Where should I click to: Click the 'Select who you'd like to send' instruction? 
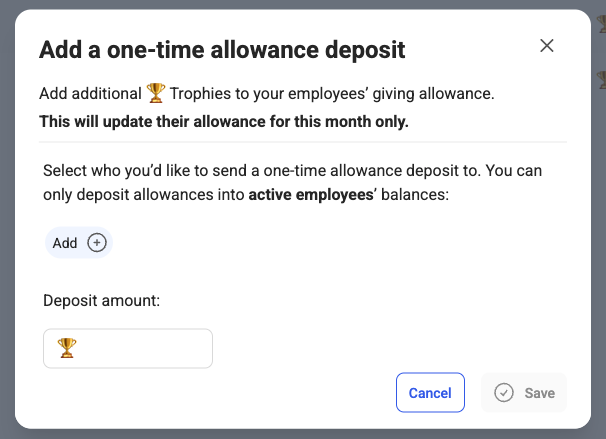pyautogui.click(x=293, y=182)
